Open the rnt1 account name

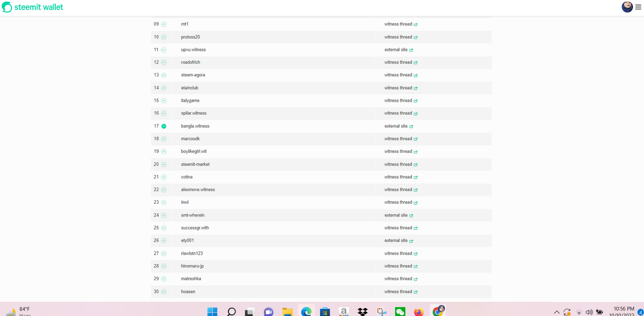[185, 24]
